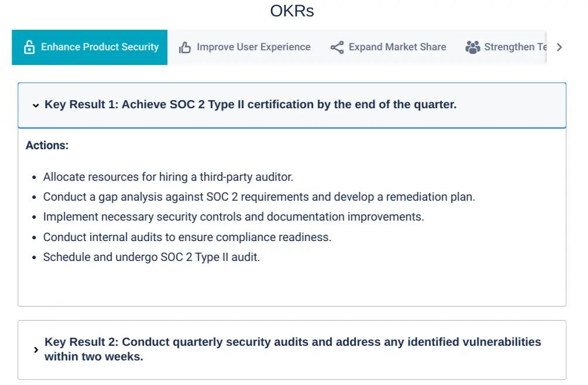Expand Key Result 2 using its chevron
588x385 pixels.
[x=36, y=350]
